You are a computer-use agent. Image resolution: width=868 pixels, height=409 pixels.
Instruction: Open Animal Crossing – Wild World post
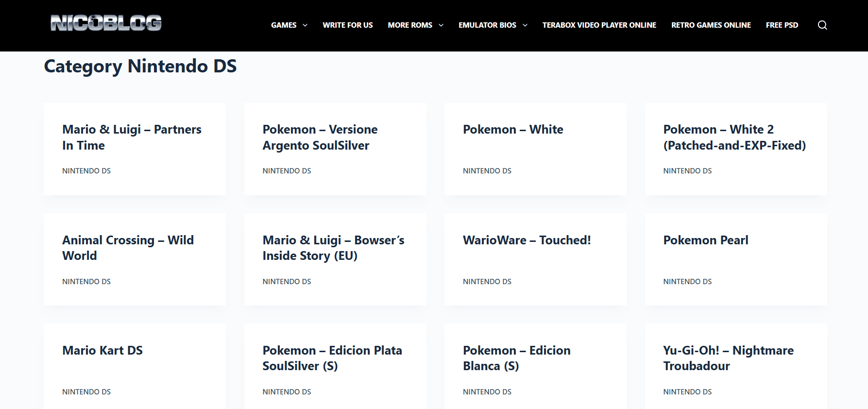tap(128, 248)
